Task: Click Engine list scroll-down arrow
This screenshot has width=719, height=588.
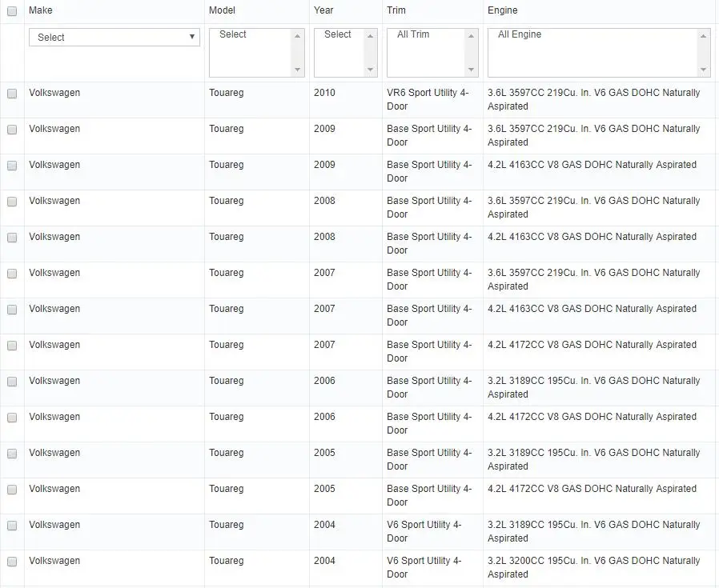Action: pos(704,70)
